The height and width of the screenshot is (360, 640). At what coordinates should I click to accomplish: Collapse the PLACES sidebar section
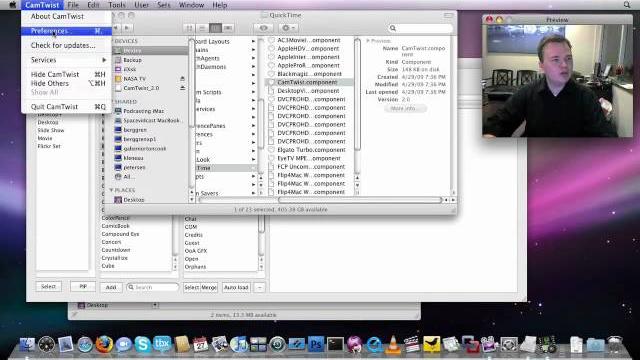111,190
